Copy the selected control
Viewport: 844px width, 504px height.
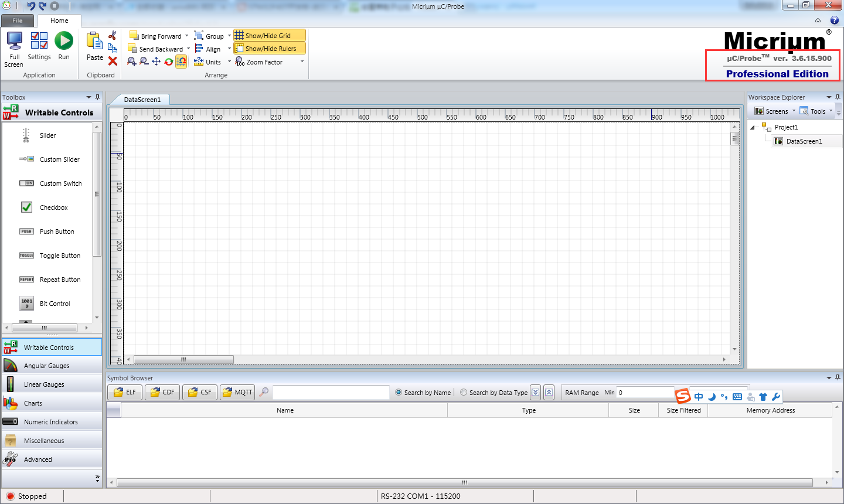(113, 48)
